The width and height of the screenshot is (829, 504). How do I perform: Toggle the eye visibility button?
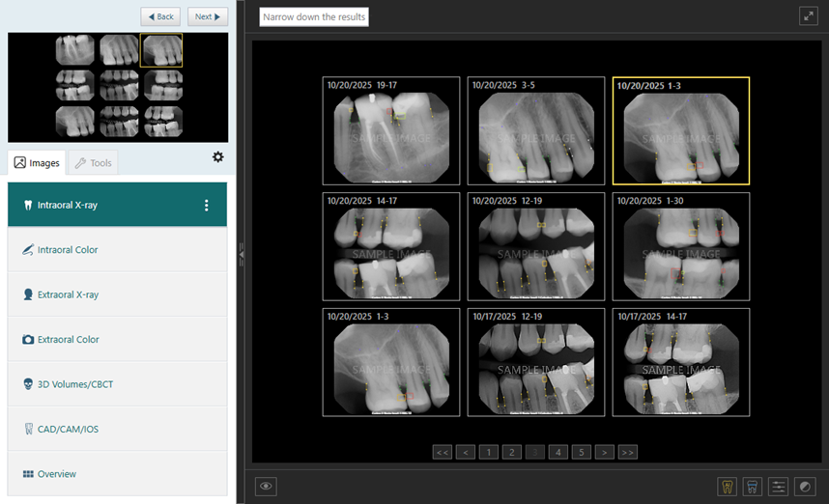(x=266, y=486)
